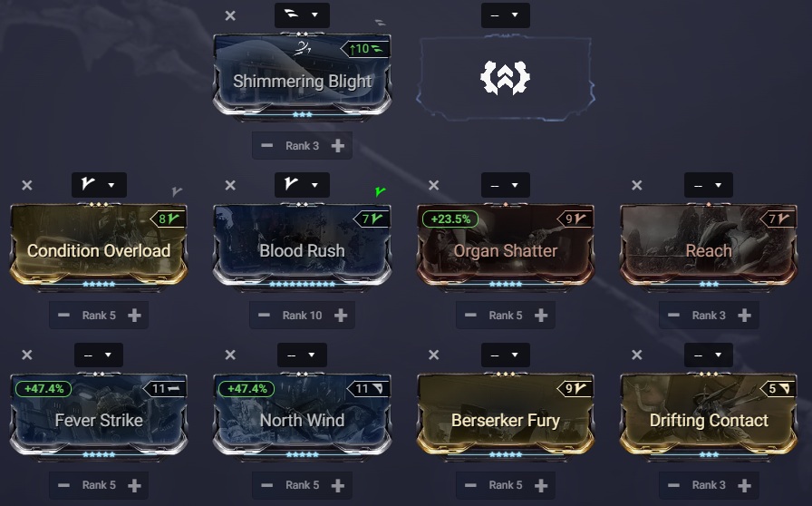Increase Organ Shatter rank with plus
The width and height of the screenshot is (812, 506).
point(541,316)
